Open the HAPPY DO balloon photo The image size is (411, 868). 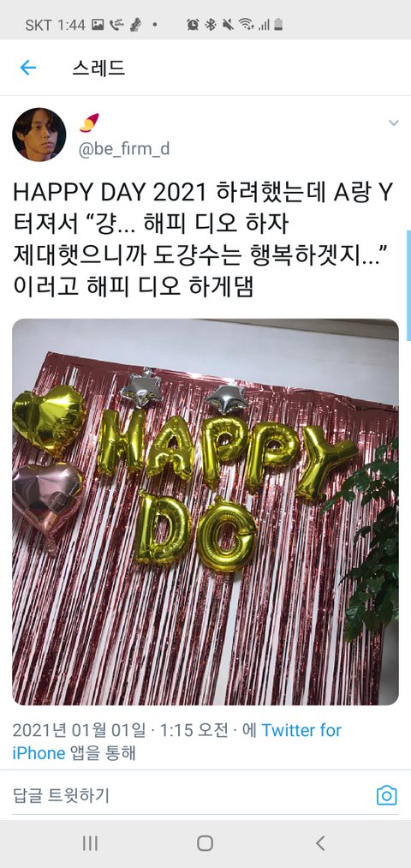point(205,512)
